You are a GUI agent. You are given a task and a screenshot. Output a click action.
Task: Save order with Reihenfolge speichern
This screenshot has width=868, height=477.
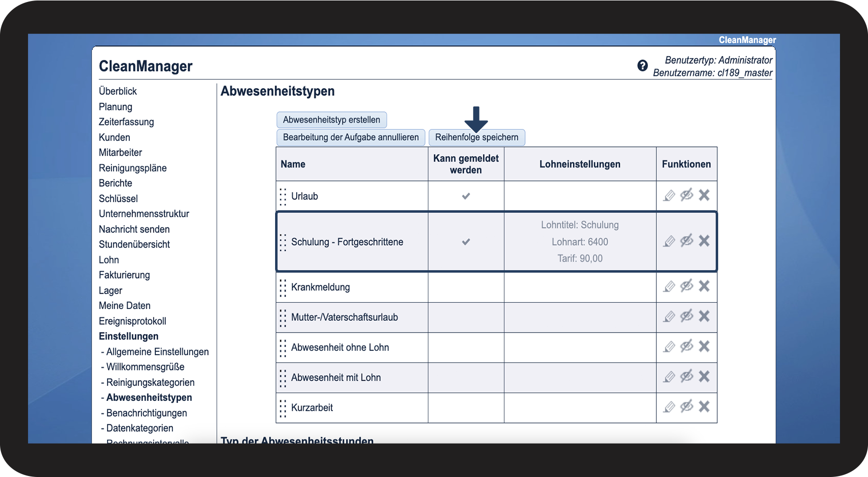[476, 138]
